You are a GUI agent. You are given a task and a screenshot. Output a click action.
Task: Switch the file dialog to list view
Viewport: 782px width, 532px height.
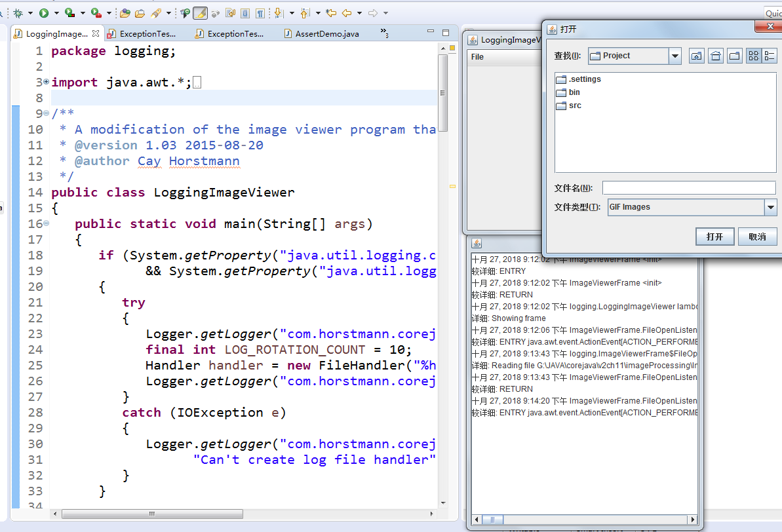click(753, 56)
